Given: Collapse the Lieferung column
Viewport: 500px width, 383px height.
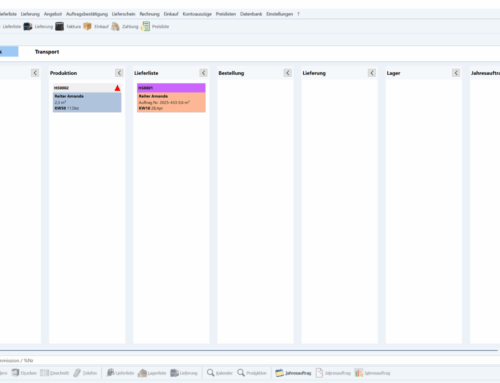Looking at the screenshot, I should (x=372, y=73).
